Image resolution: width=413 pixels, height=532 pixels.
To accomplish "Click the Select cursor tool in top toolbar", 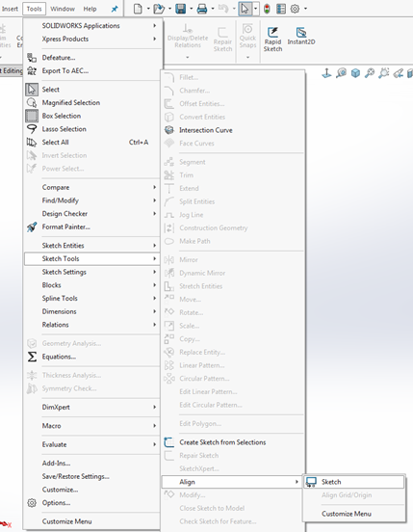I will pos(245,9).
